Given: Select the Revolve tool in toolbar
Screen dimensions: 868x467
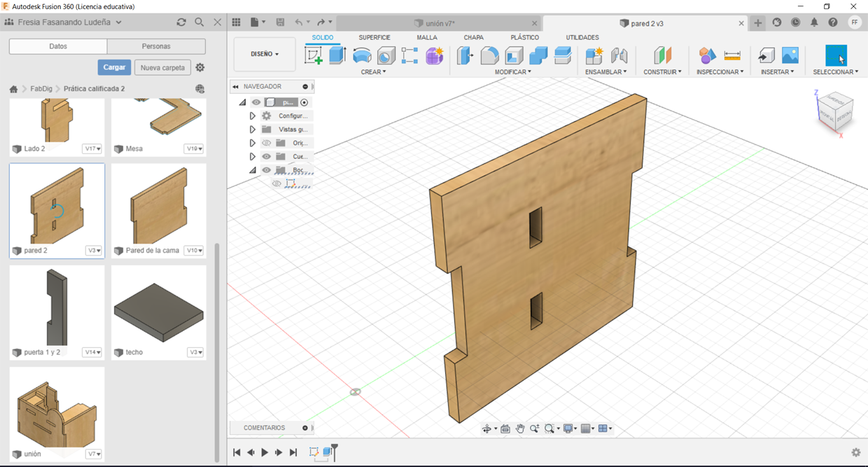Looking at the screenshot, I should click(362, 56).
